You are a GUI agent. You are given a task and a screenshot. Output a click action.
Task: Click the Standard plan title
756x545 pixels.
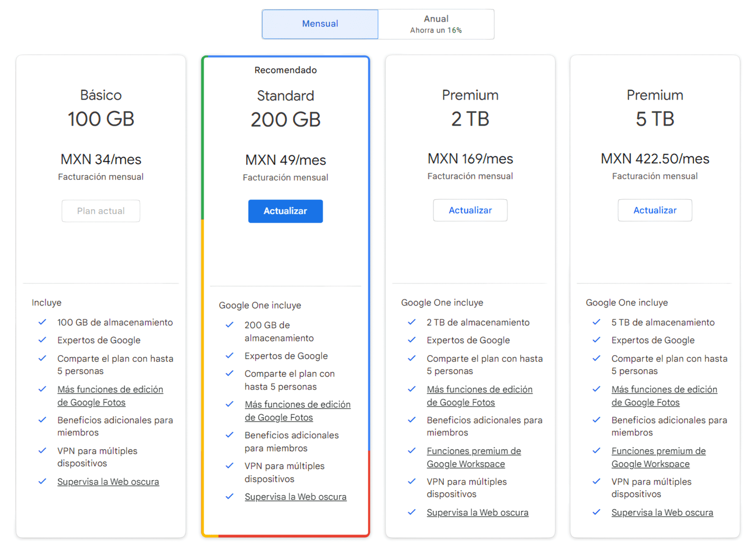286,96
